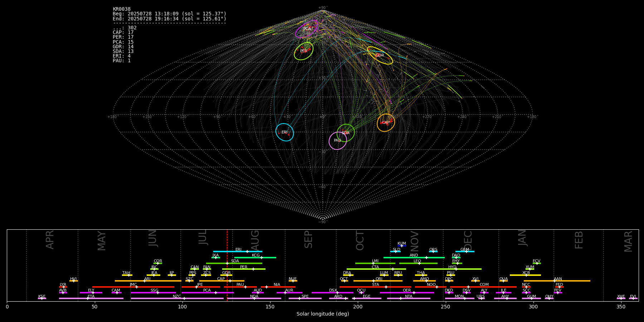Click the SSG purple bar in timeline
The image size is (644, 322).
pyautogui.click(x=153, y=293)
